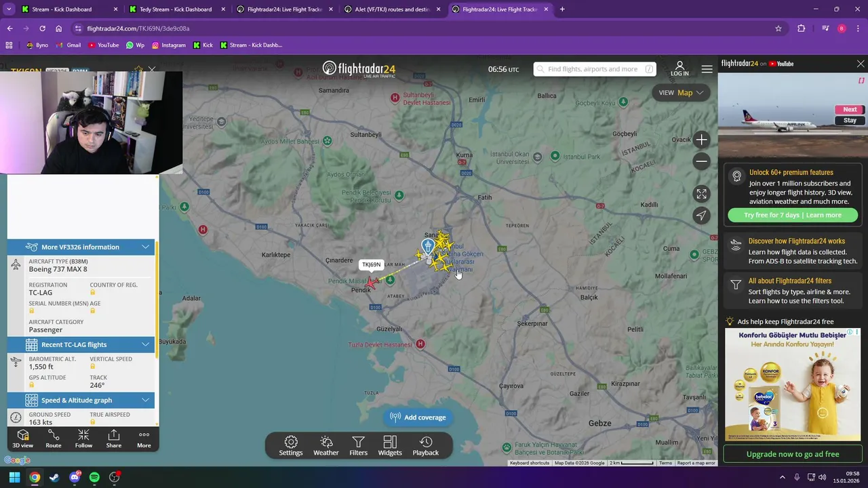Screen dimensions: 868x488
Task: Click Upgrade now to go ad free
Action: [792, 454]
